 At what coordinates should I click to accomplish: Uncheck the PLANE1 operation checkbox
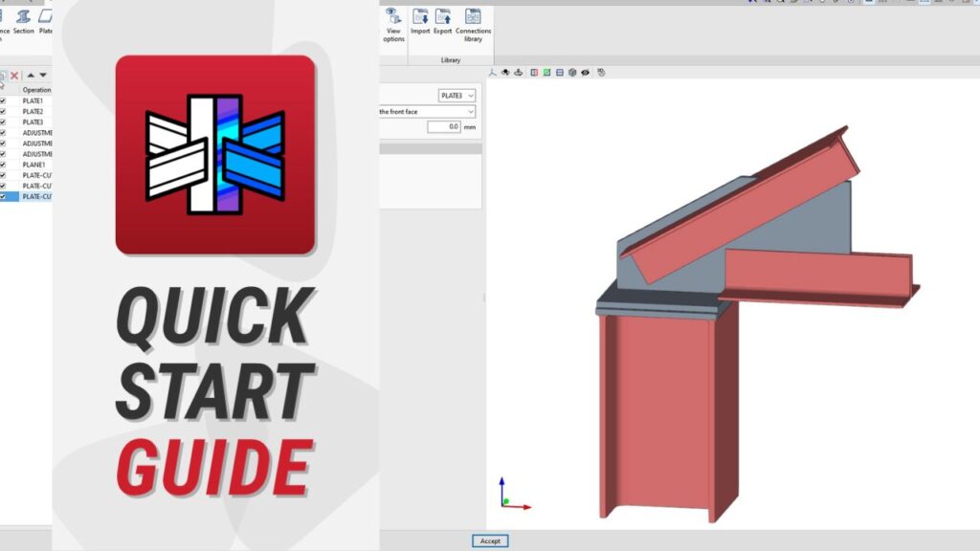click(3, 165)
